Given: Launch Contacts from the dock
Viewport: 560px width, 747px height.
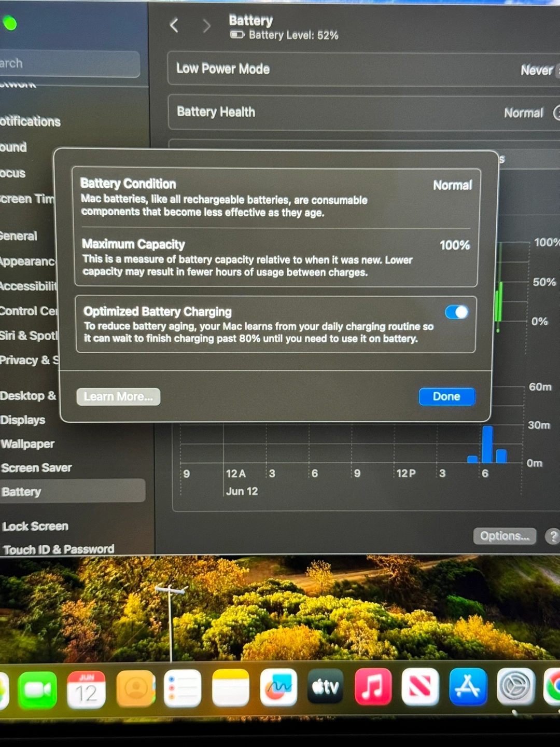Looking at the screenshot, I should [136, 689].
